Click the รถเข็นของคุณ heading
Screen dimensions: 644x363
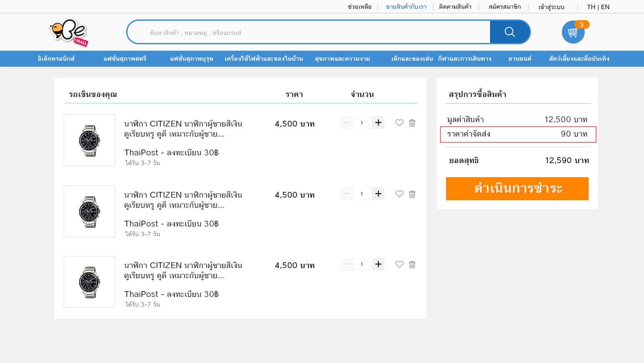click(93, 94)
